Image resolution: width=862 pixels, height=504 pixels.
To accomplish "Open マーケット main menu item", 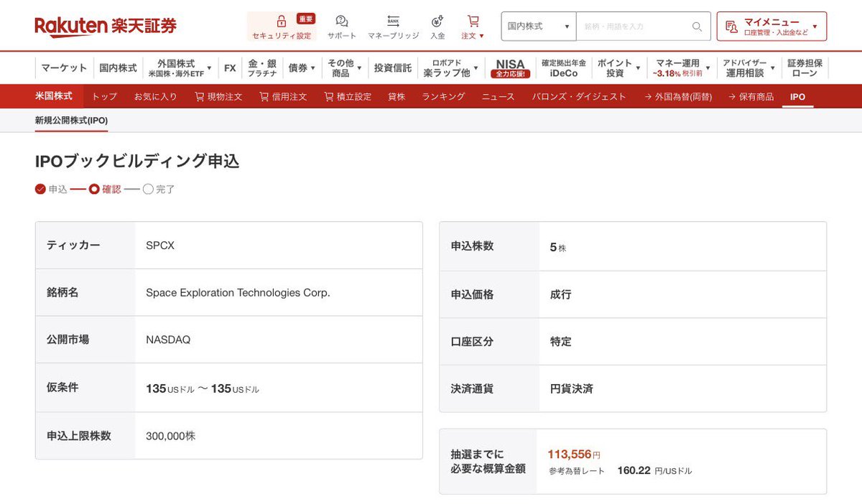I will (x=64, y=68).
